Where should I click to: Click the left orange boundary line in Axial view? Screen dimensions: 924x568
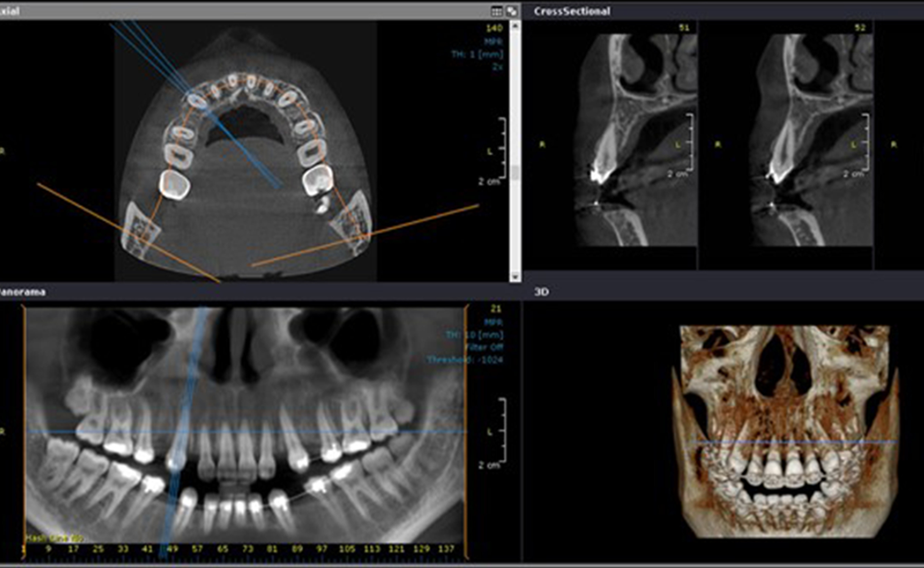128,233
